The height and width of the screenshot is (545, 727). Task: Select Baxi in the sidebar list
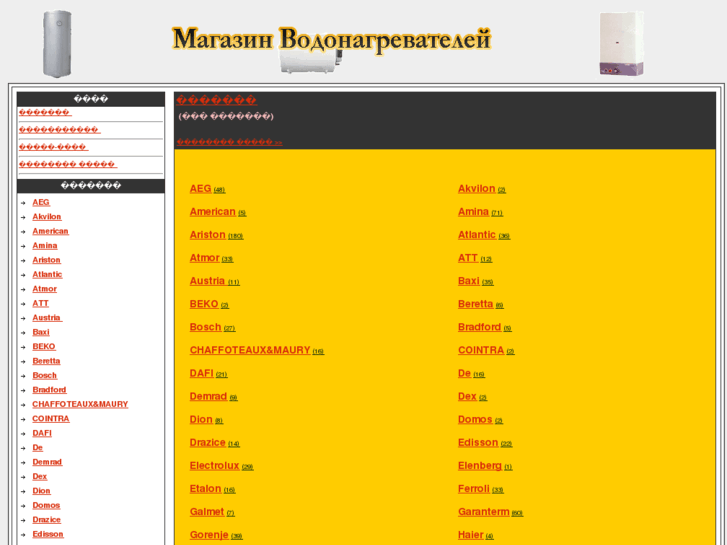[41, 332]
